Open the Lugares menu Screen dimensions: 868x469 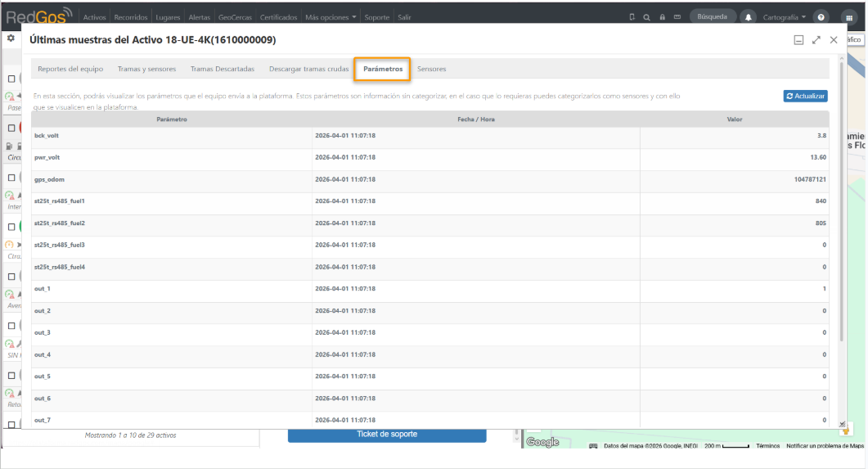[x=168, y=17]
